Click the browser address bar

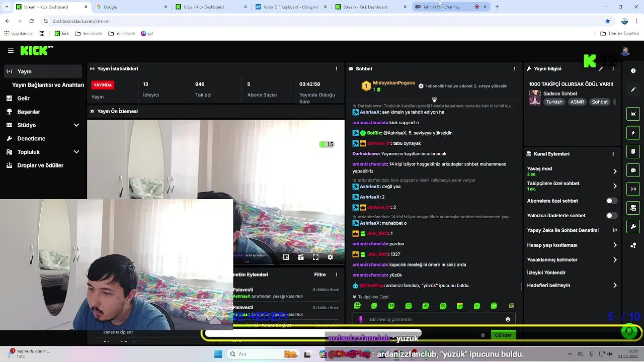click(322, 21)
